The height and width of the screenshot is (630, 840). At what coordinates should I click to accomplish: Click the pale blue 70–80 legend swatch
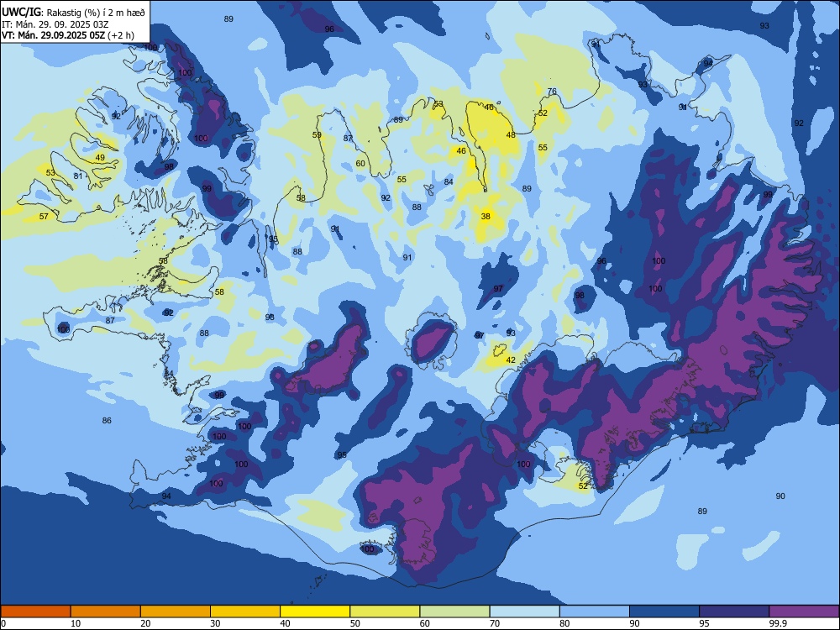click(x=524, y=612)
